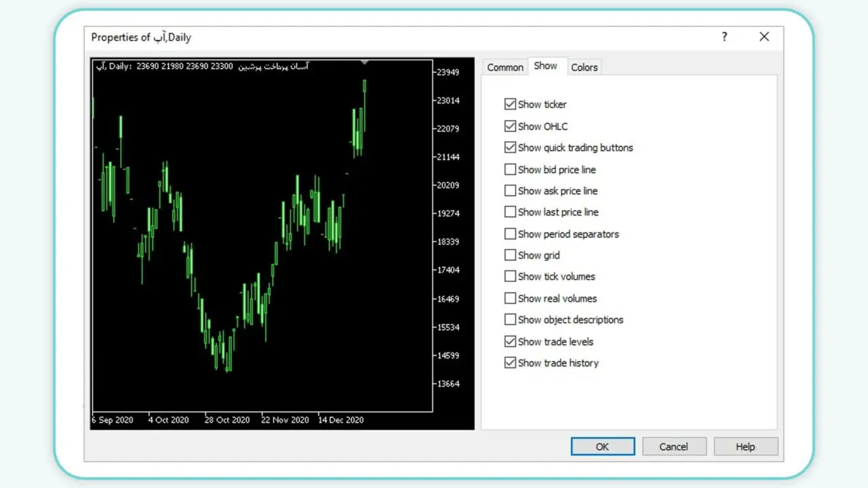Check Show real volumes option
The height and width of the screenshot is (488, 868).
click(510, 298)
